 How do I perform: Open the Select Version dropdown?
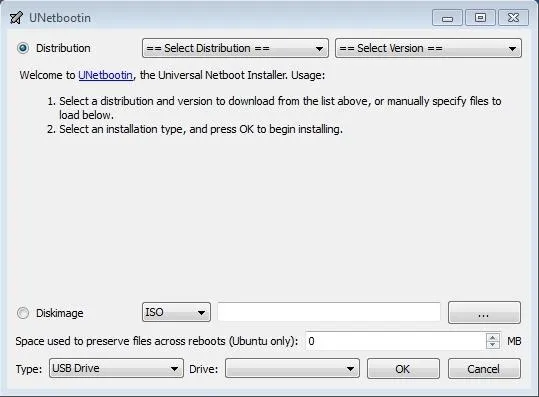click(428, 48)
